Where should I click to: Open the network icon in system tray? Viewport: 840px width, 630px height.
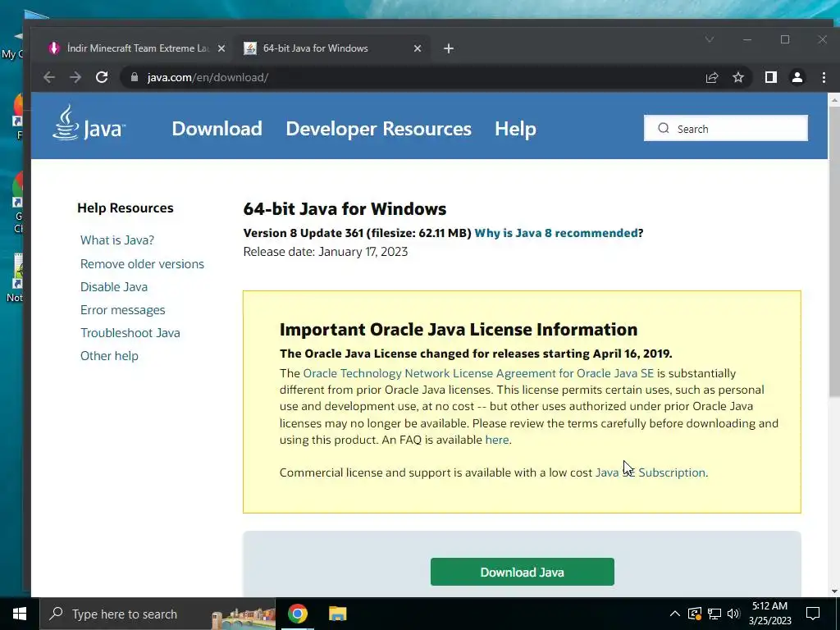point(714,614)
